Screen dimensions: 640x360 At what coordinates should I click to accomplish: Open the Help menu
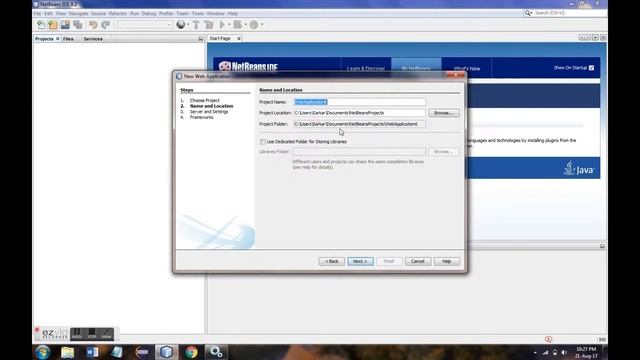pyautogui.click(x=233, y=13)
